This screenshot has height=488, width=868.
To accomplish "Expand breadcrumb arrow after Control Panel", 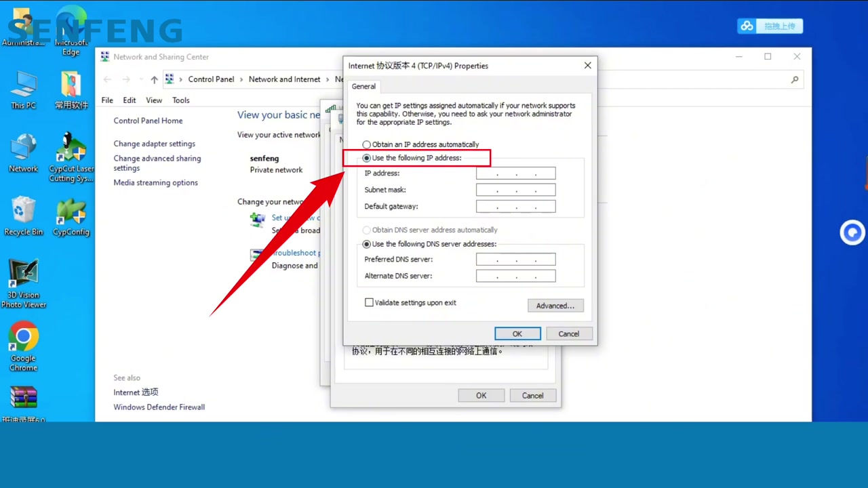I will point(241,79).
